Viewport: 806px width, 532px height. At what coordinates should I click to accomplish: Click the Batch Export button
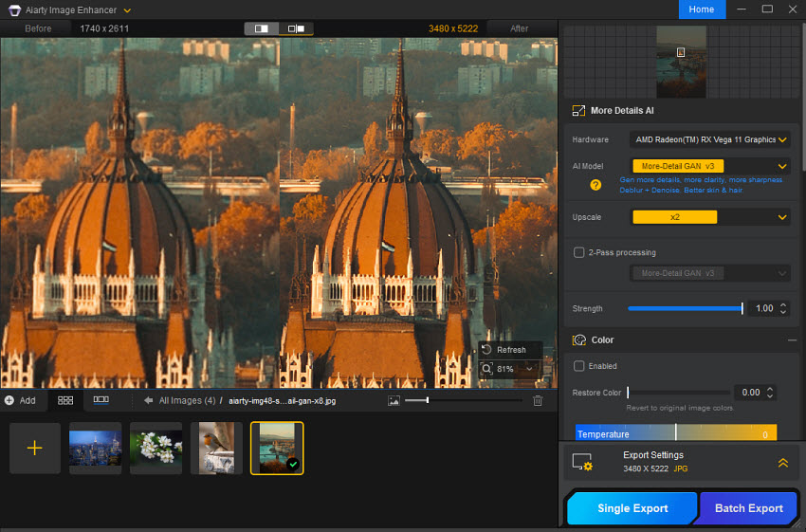[748, 508]
